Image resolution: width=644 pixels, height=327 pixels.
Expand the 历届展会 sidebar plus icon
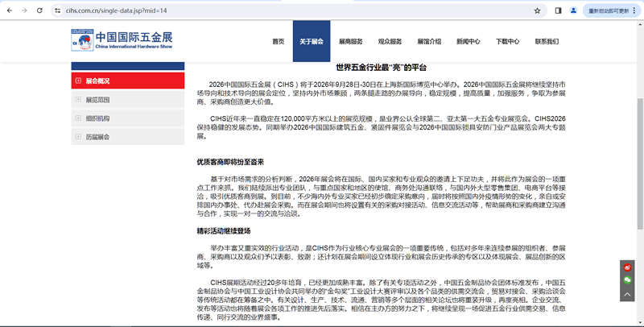(78, 137)
